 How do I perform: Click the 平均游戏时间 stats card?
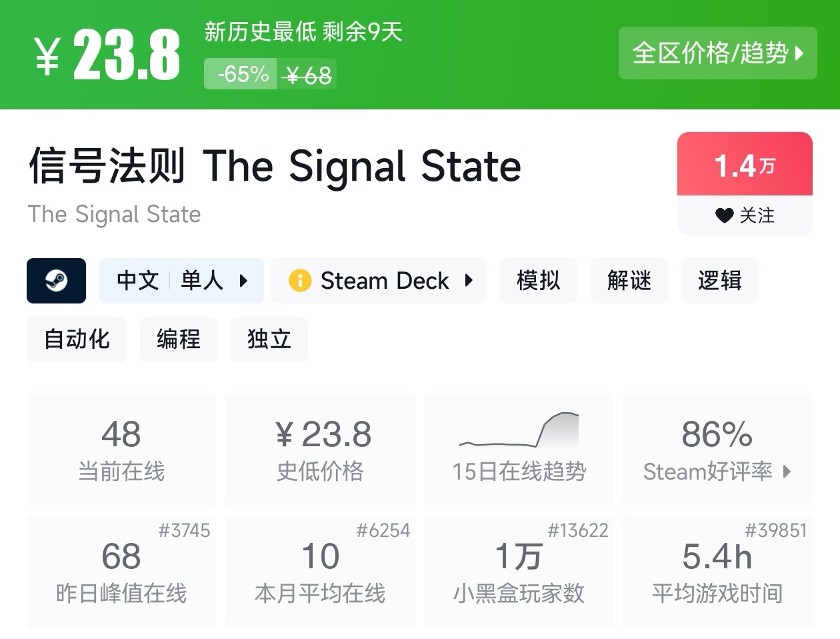click(x=717, y=572)
